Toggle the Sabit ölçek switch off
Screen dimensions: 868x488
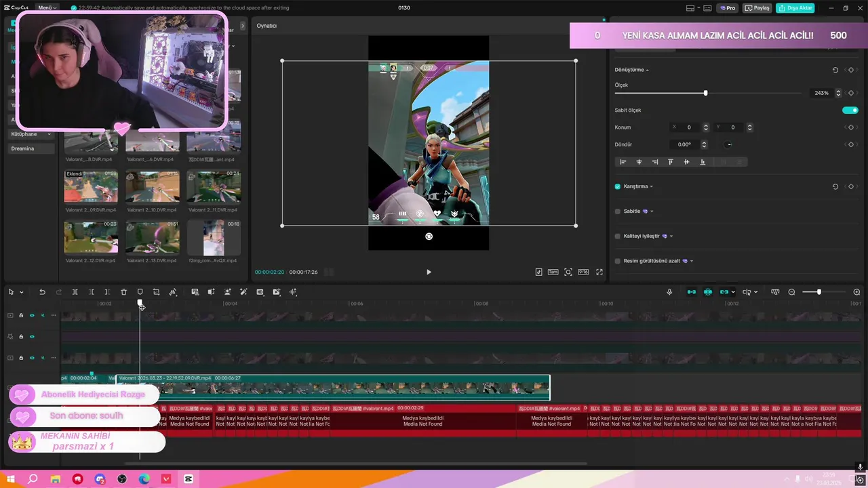point(850,110)
